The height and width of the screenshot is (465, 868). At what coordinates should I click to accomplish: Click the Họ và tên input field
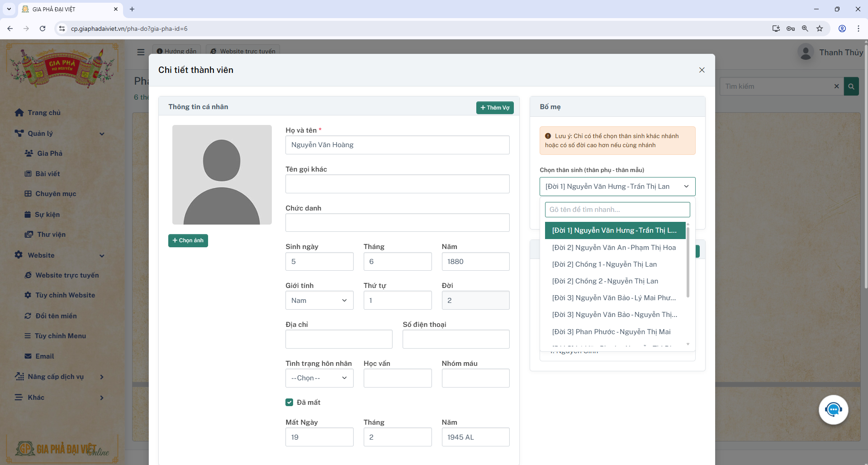point(397,145)
